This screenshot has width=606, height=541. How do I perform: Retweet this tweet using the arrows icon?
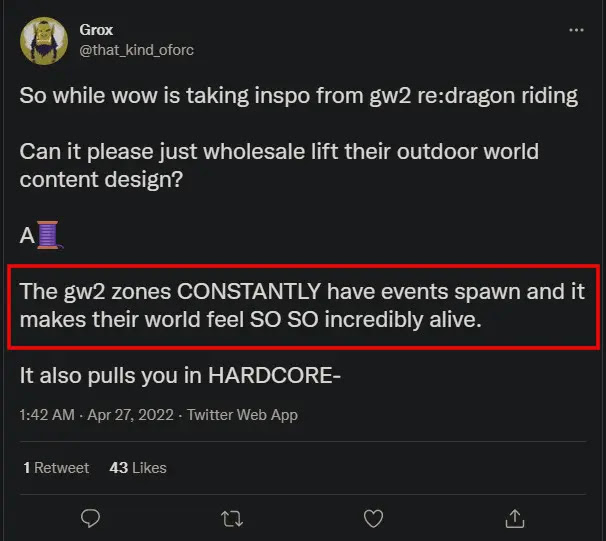tap(231, 517)
